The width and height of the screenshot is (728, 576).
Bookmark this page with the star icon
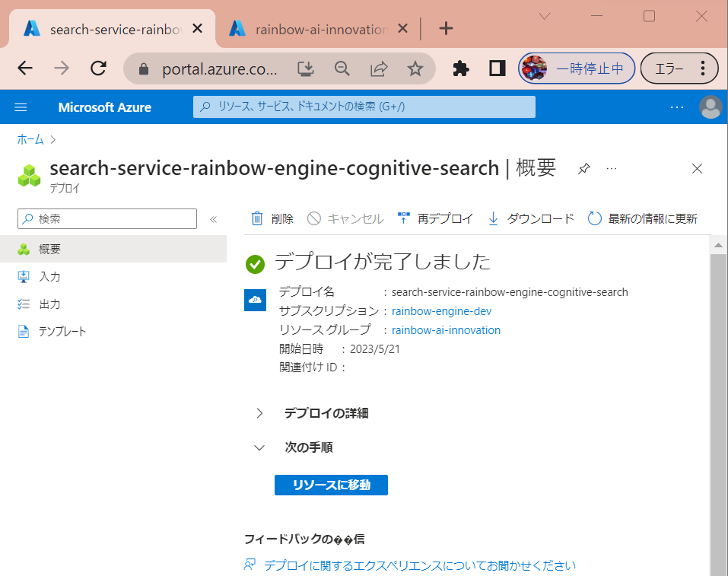[x=415, y=69]
